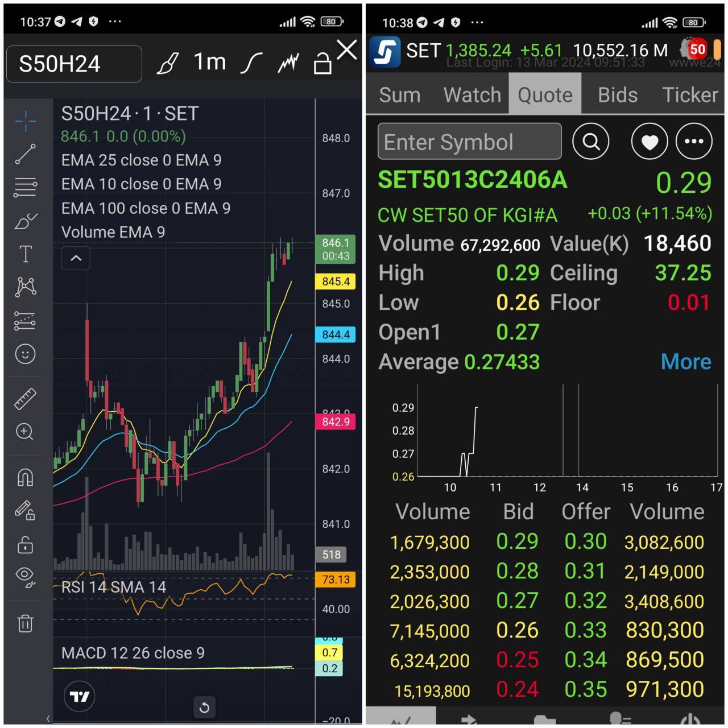Open the XABCD pattern tool

26,287
